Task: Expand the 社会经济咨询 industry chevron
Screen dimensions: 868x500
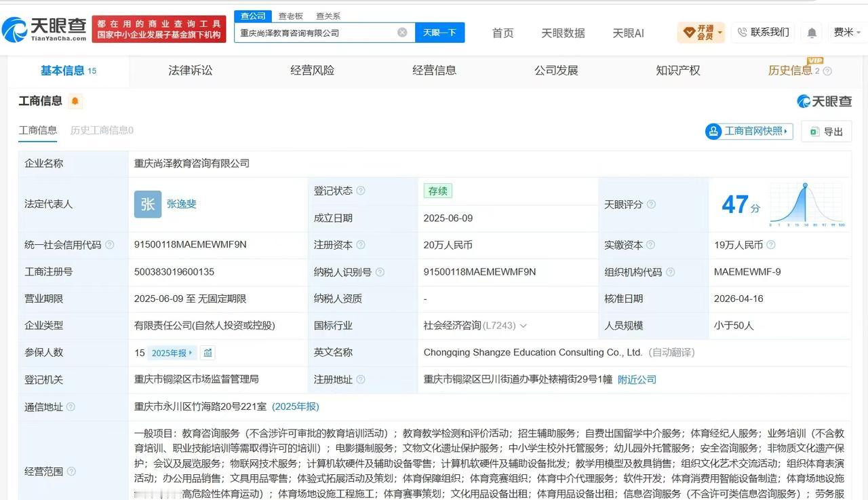Action: click(523, 326)
